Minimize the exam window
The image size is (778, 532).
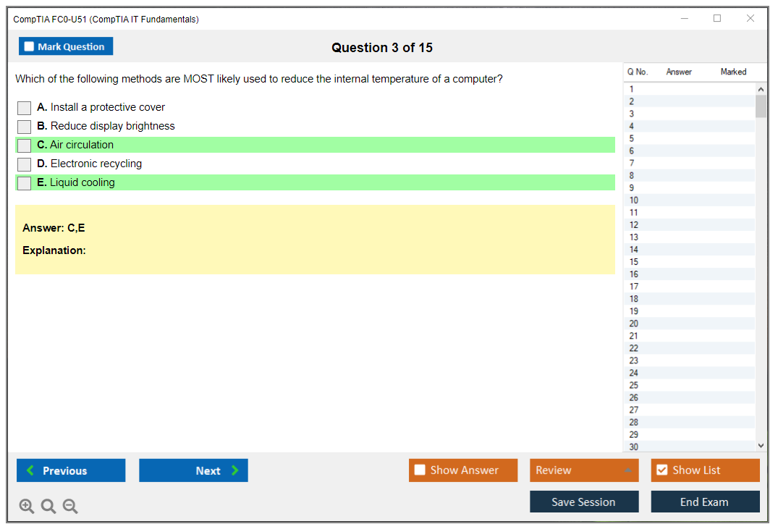click(x=685, y=19)
